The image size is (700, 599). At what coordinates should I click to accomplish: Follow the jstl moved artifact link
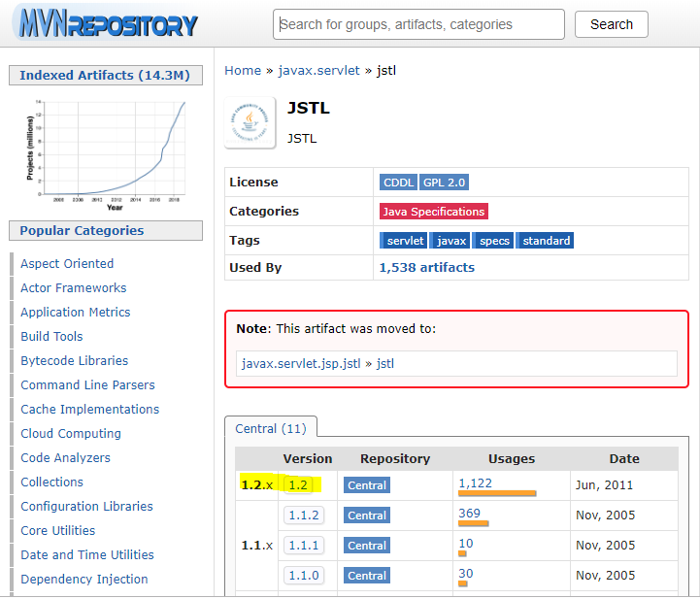pos(385,364)
